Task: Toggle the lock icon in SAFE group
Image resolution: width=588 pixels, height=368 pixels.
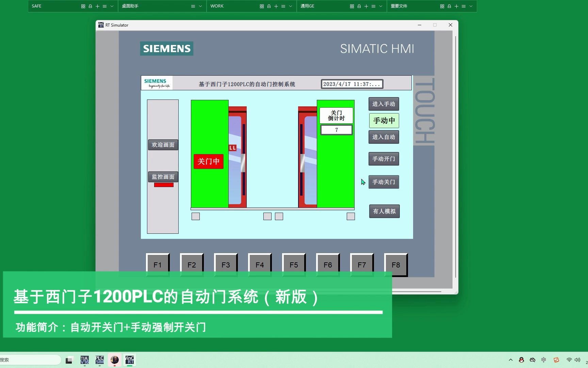Action: pos(90,6)
